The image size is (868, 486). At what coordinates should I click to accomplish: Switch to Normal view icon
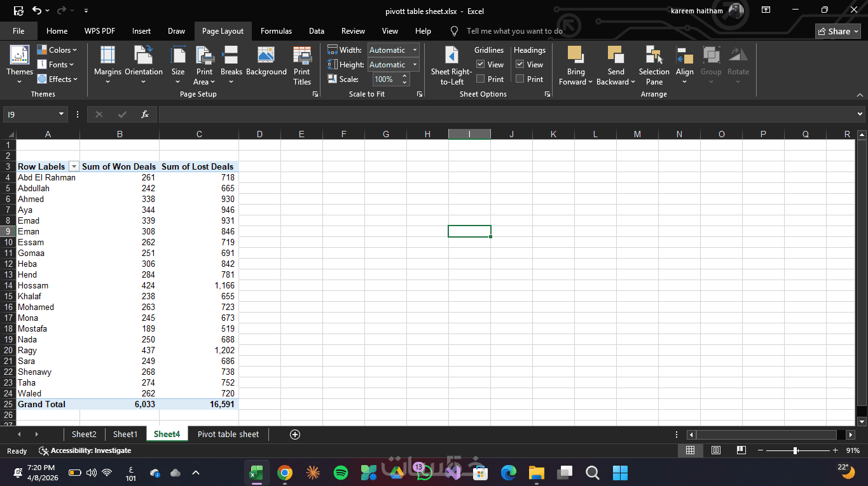tap(690, 450)
